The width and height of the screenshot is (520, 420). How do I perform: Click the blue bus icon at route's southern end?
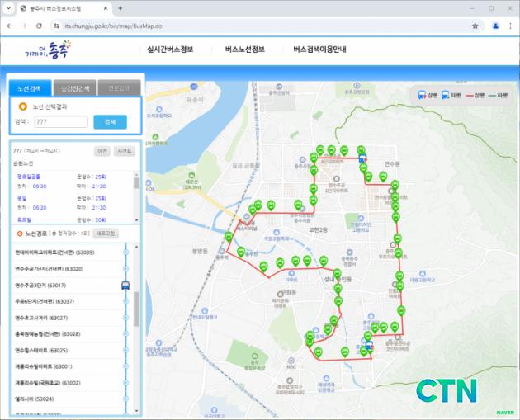click(x=369, y=346)
